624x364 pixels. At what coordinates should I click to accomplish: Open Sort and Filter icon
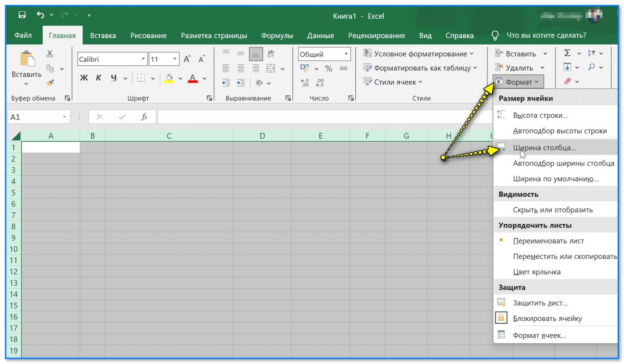pyautogui.click(x=591, y=53)
